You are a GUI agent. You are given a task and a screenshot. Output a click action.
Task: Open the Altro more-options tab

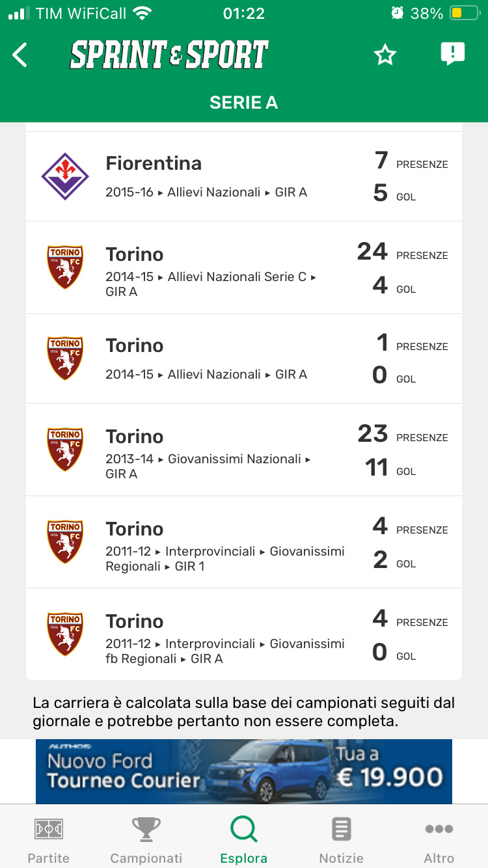coord(439,839)
